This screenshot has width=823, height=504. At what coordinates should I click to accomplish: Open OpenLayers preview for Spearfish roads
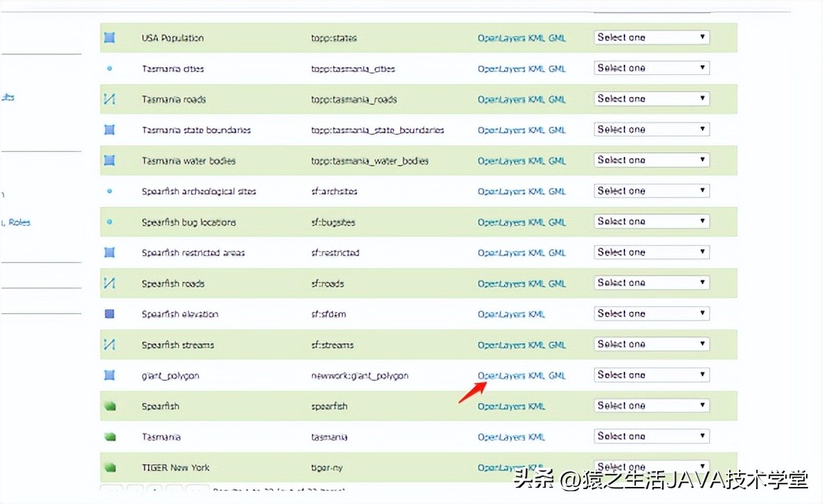click(501, 283)
